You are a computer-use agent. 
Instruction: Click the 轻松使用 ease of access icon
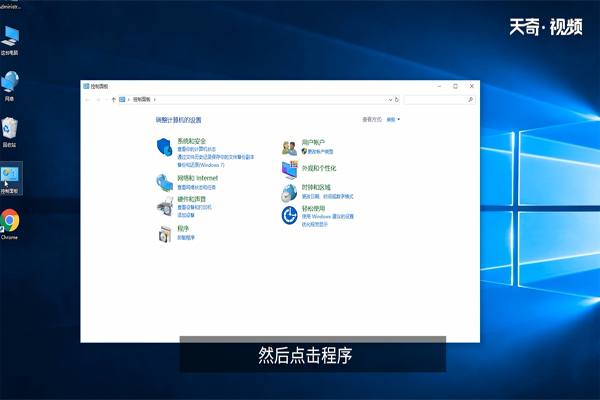[x=289, y=215]
